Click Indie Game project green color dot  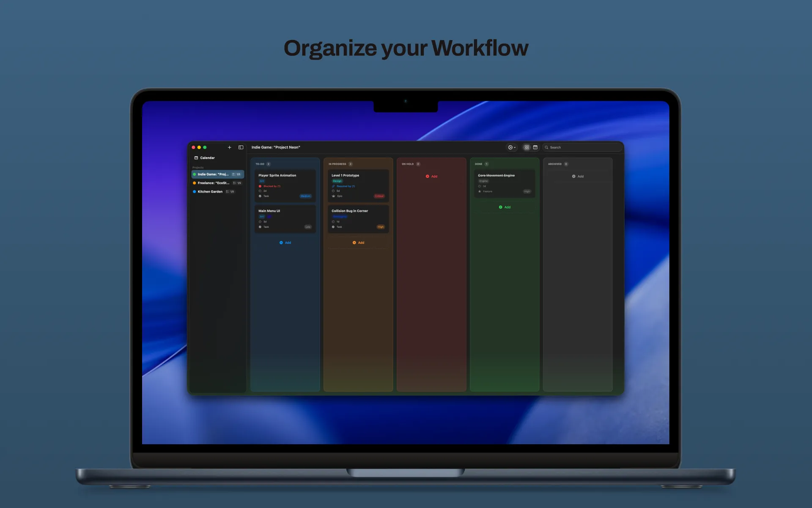pyautogui.click(x=195, y=174)
